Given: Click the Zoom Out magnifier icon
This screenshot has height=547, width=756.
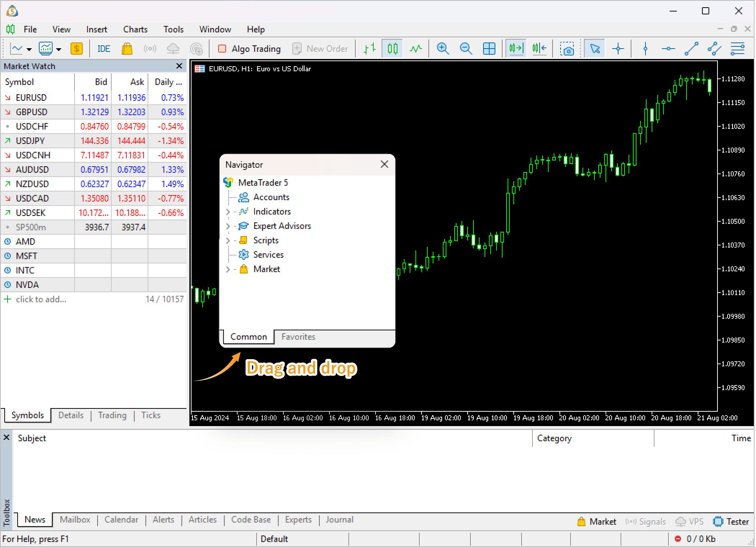Looking at the screenshot, I should 466,49.
